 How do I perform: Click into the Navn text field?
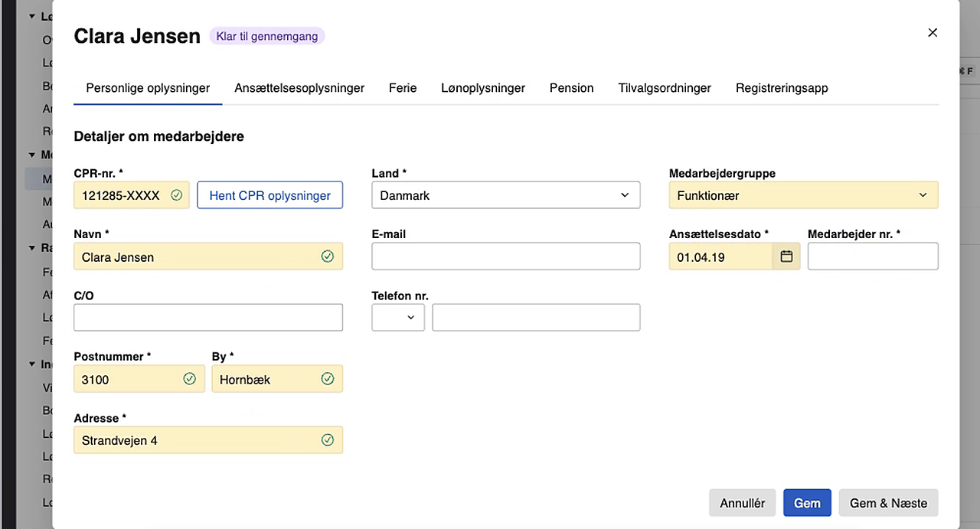pos(208,256)
